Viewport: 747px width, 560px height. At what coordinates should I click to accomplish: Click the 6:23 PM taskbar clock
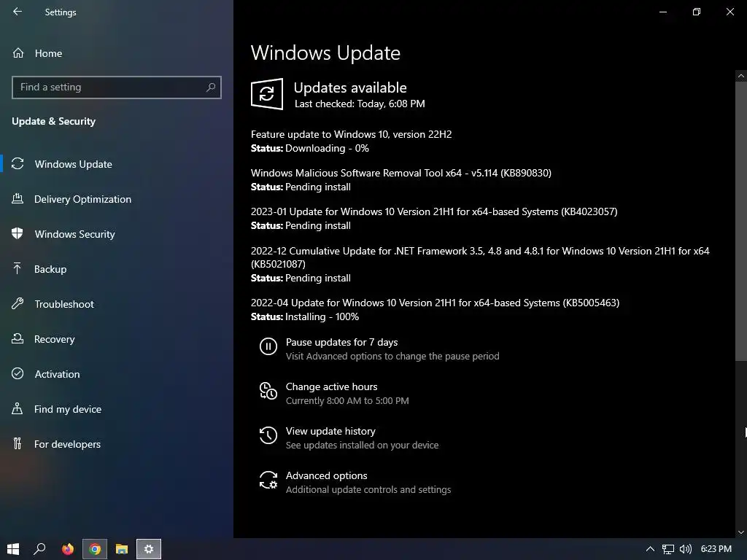tap(716, 549)
